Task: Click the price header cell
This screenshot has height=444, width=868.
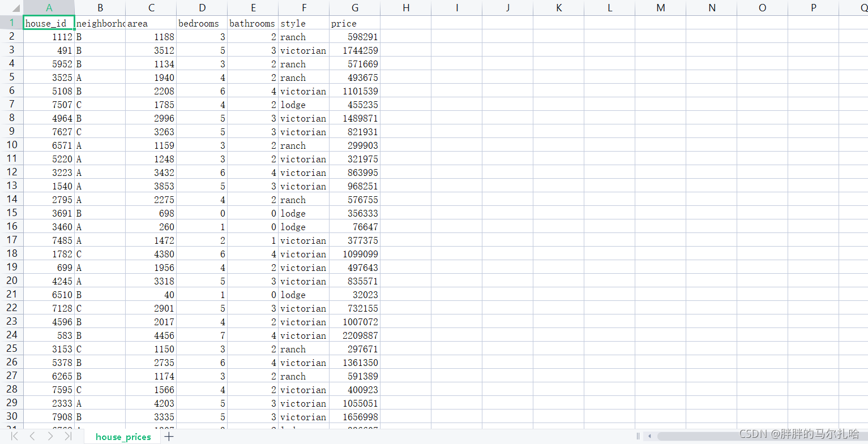Action: pyautogui.click(x=355, y=23)
